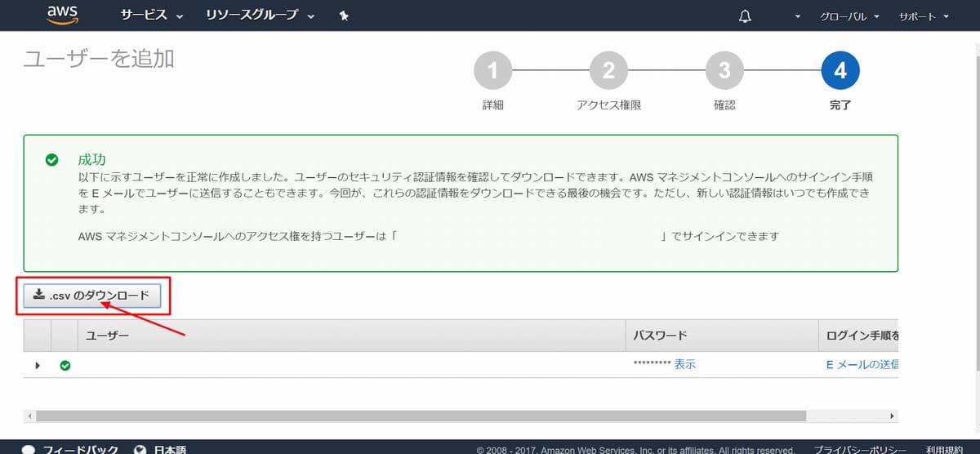The height and width of the screenshot is (454, 980).
Task: Open the サービス menu
Action: [x=152, y=16]
